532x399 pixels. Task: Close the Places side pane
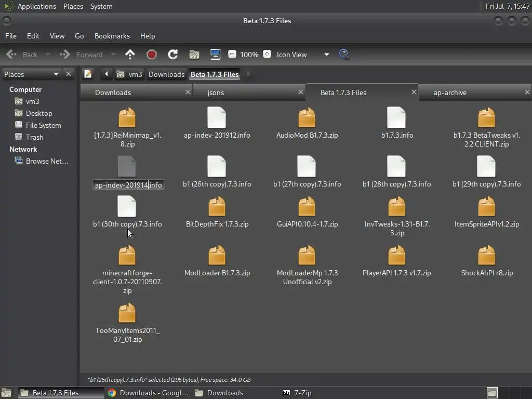pos(69,74)
